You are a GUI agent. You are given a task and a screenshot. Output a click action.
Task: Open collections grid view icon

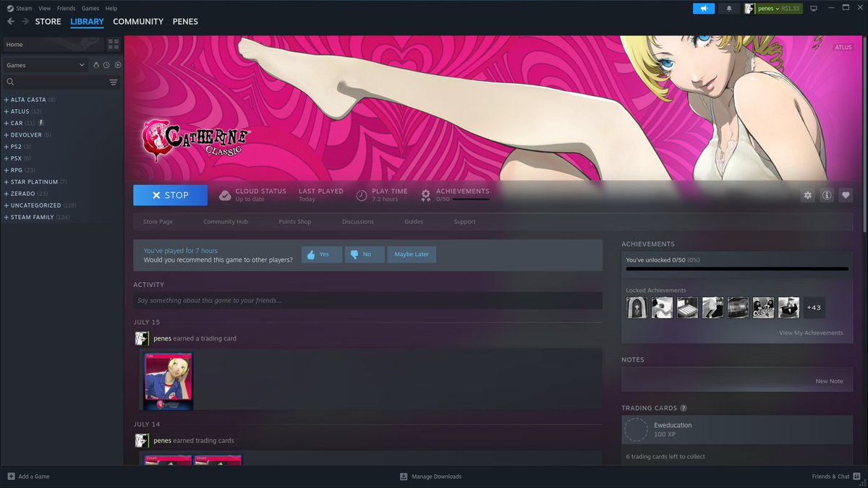coord(114,45)
